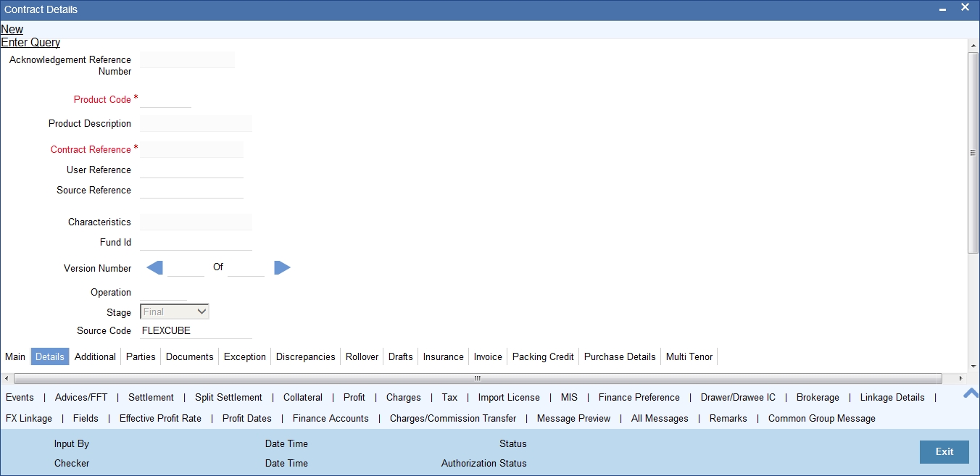
Task: Click the Source Reference input field
Action: click(x=191, y=190)
